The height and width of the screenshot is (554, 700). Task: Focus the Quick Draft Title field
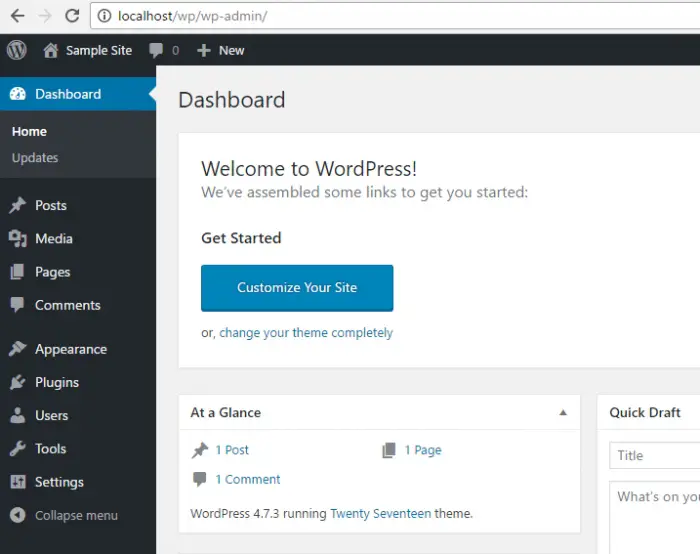pyautogui.click(x=654, y=455)
